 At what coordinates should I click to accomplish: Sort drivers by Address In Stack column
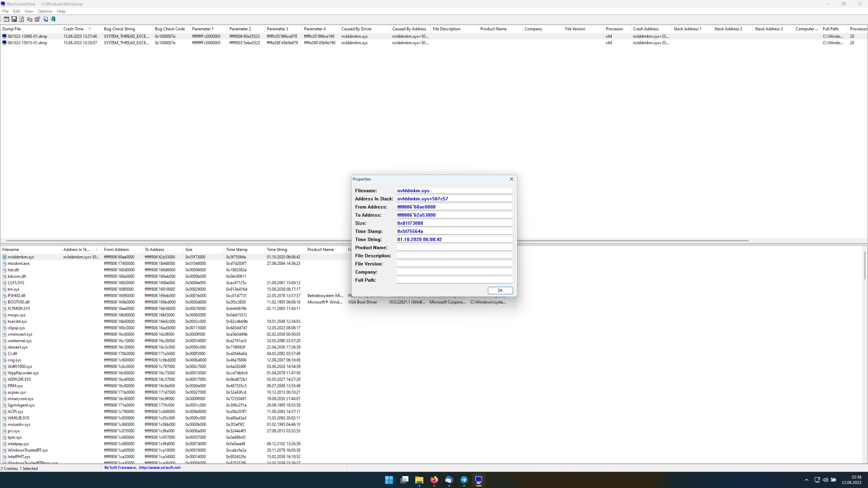(76, 250)
